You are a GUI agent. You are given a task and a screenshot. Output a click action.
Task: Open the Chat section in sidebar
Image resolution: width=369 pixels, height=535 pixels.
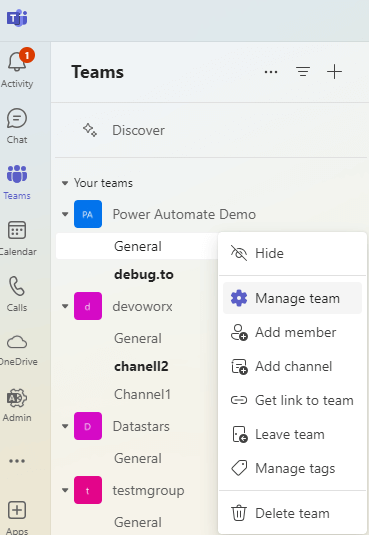(17, 126)
